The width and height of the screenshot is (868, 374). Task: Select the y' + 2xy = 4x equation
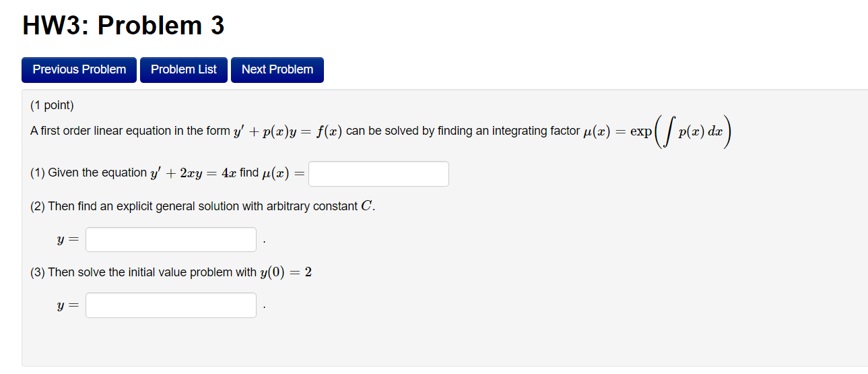point(193,173)
